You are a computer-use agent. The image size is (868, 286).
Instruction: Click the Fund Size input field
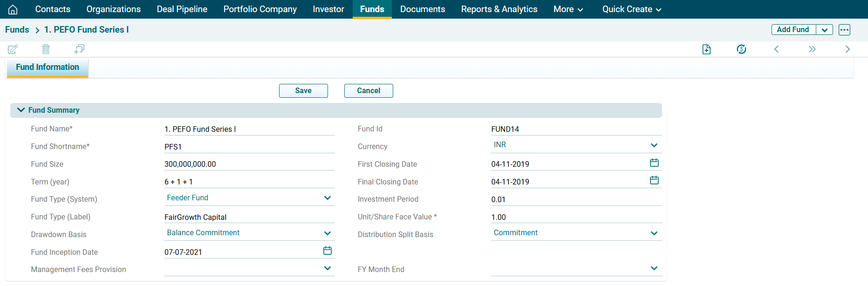[249, 164]
